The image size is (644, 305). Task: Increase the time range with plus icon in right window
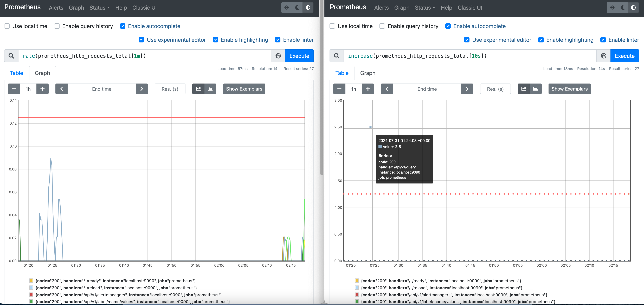click(x=368, y=89)
